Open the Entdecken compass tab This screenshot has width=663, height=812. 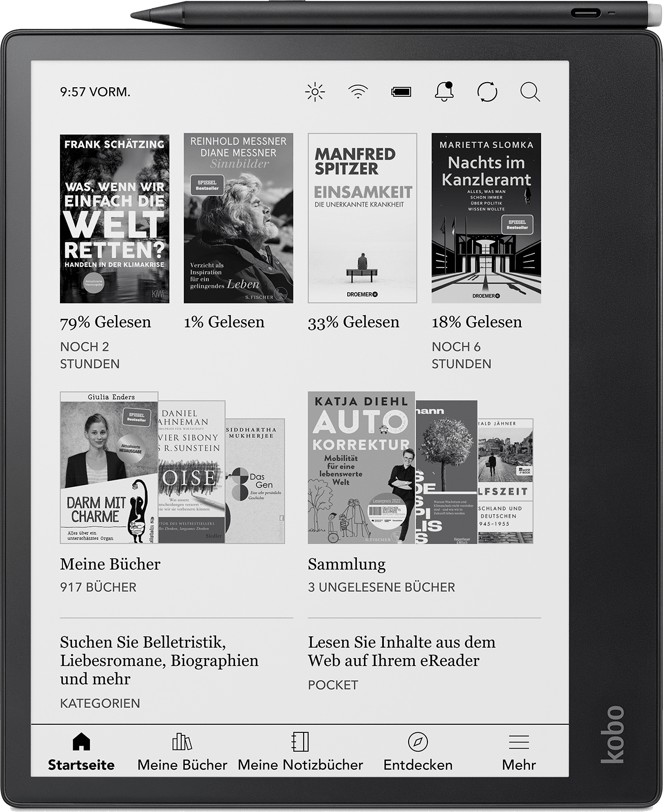coord(418,750)
